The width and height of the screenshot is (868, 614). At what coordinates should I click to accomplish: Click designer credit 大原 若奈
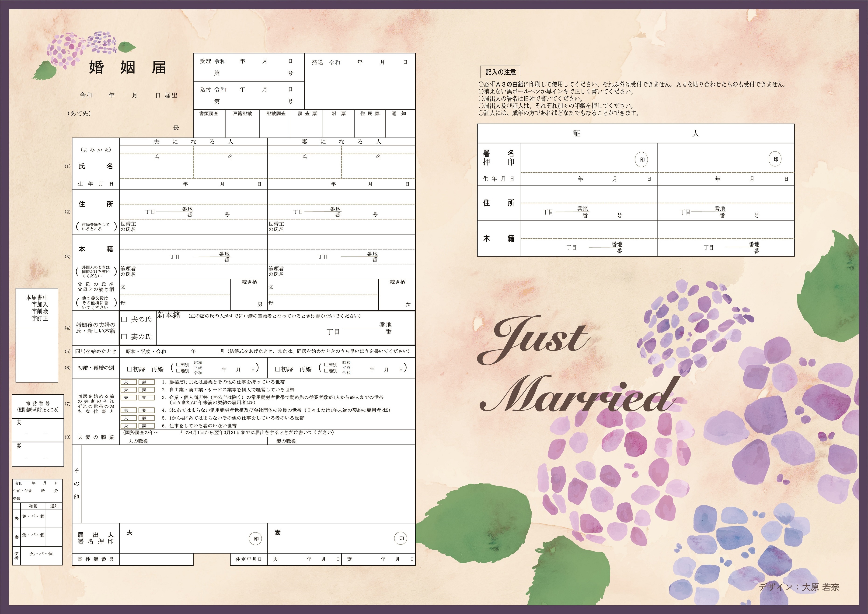[x=821, y=587]
